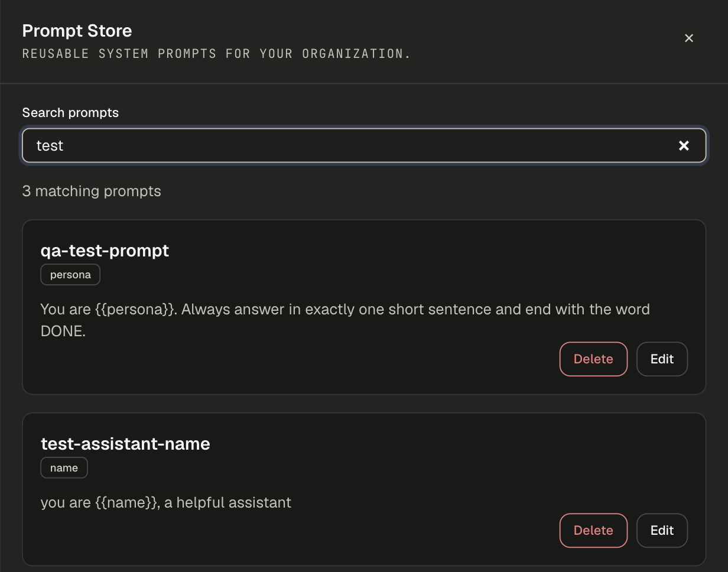Click the '3 matching prompts' count text
This screenshot has width=728, height=572.
[92, 191]
